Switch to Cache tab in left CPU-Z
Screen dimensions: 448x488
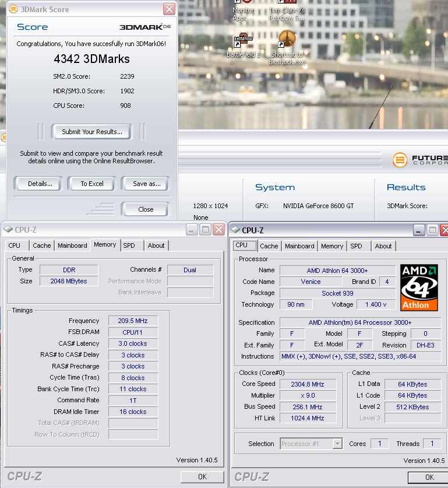tap(42, 245)
